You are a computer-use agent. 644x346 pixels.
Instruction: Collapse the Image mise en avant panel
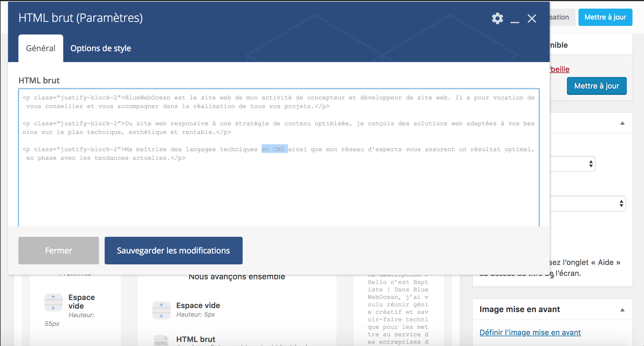(622, 310)
